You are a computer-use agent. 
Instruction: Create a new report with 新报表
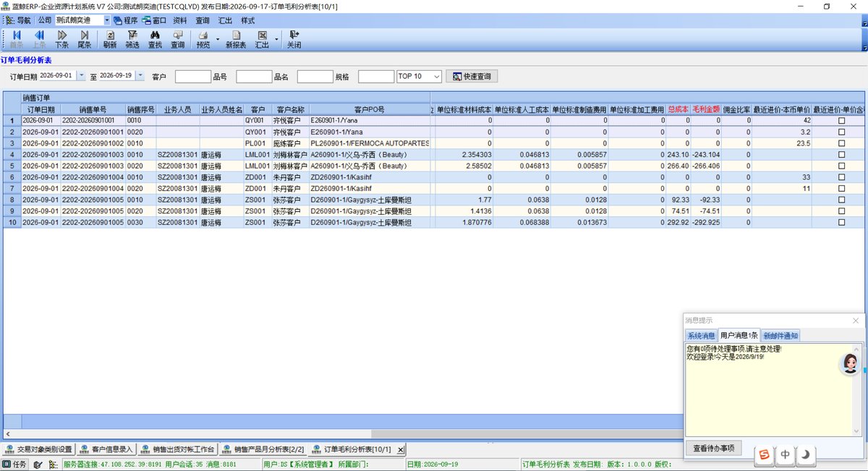click(x=236, y=38)
